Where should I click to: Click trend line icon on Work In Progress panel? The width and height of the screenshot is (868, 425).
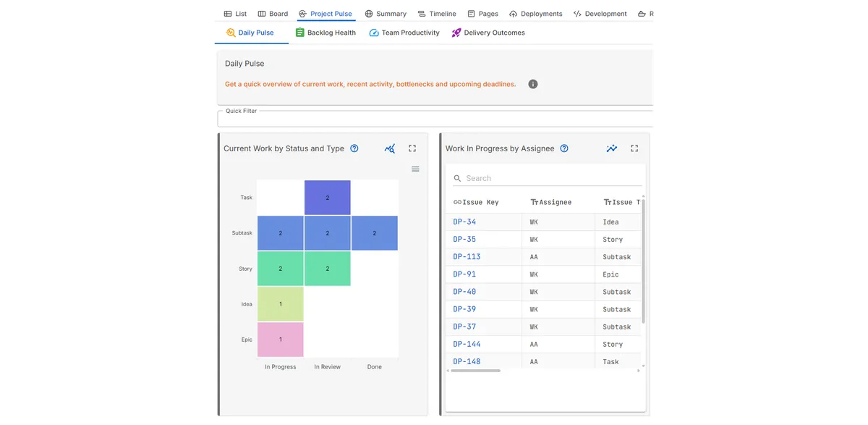point(612,148)
